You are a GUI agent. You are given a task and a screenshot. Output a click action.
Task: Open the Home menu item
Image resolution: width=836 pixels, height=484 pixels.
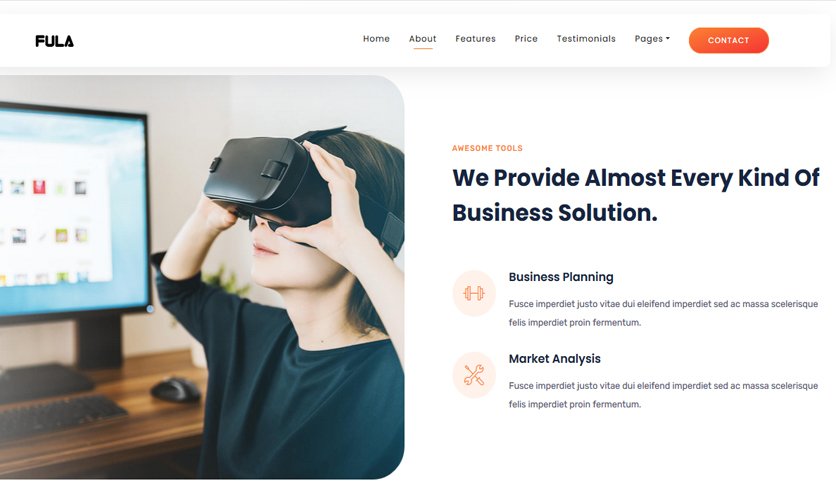click(x=376, y=39)
